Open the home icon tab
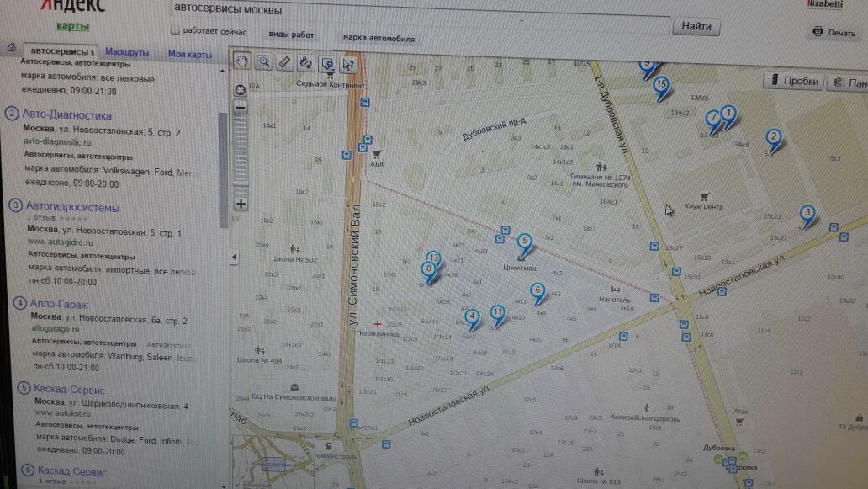Image resolution: width=868 pixels, height=489 pixels. [11, 48]
